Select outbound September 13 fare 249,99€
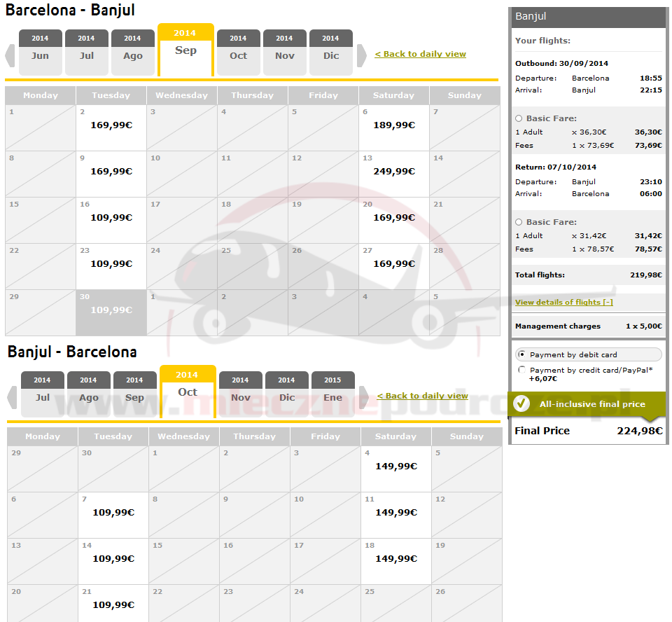 click(x=393, y=171)
